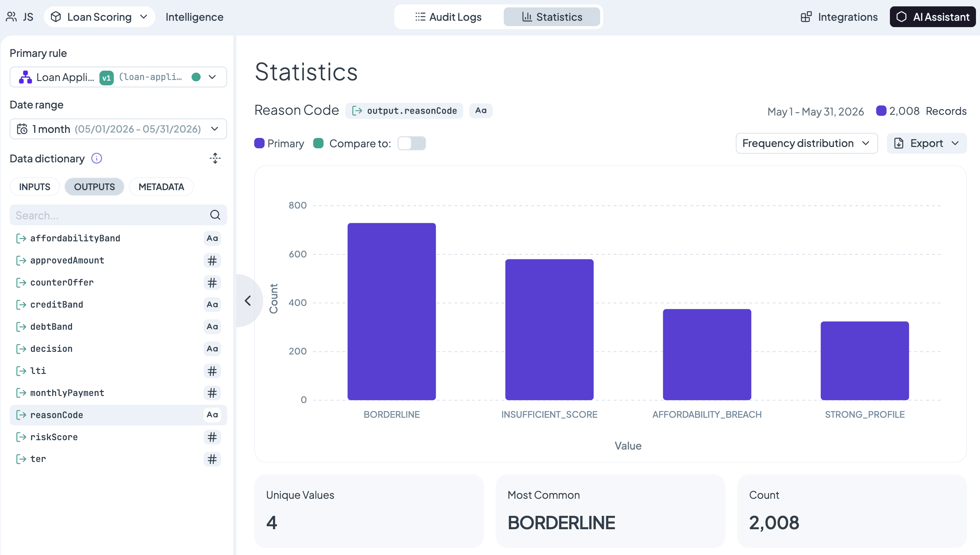
Task: Click the Integrations icon
Action: pos(806,17)
